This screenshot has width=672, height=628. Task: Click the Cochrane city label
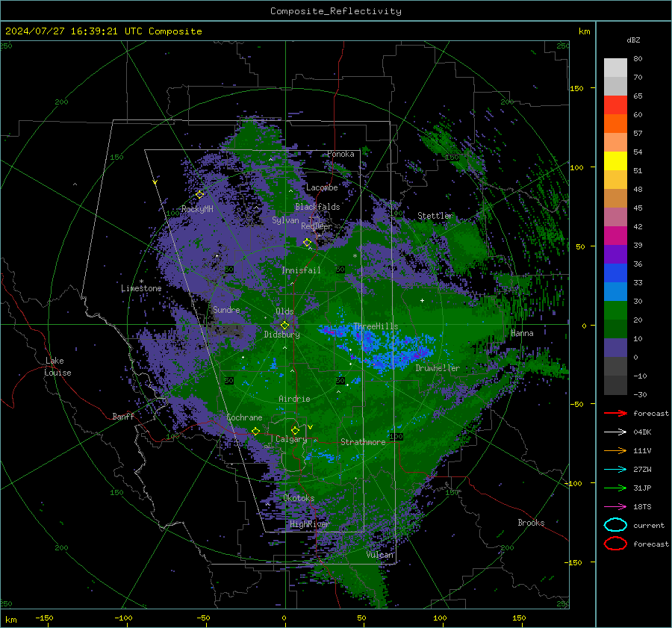[244, 417]
